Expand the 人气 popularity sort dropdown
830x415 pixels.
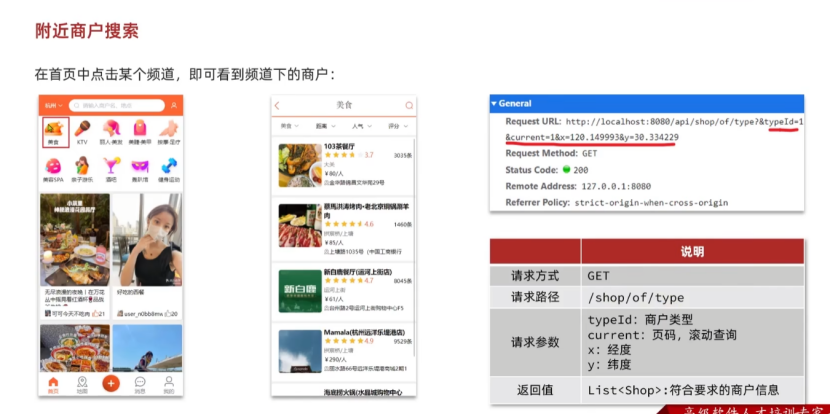coord(362,126)
